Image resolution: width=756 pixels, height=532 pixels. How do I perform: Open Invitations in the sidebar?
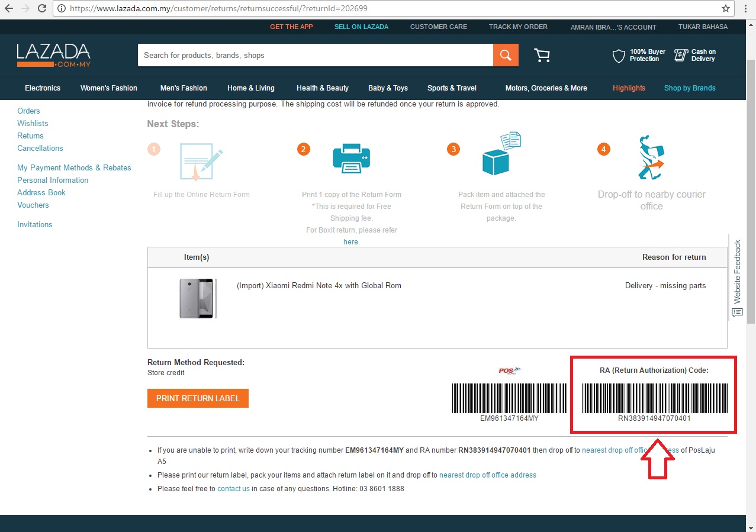[x=35, y=224]
